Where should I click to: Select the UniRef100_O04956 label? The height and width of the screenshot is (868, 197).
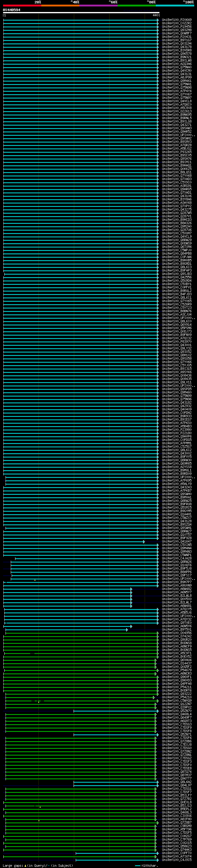176,633
